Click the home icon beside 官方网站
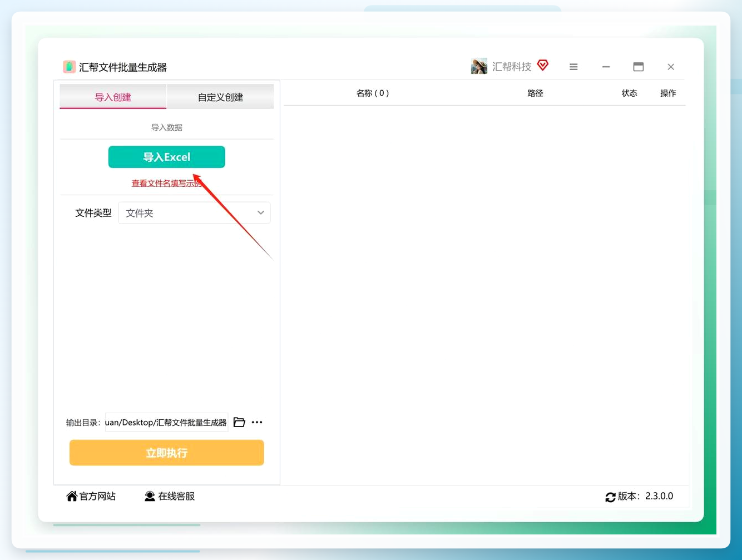The width and height of the screenshot is (742, 560). (x=72, y=496)
